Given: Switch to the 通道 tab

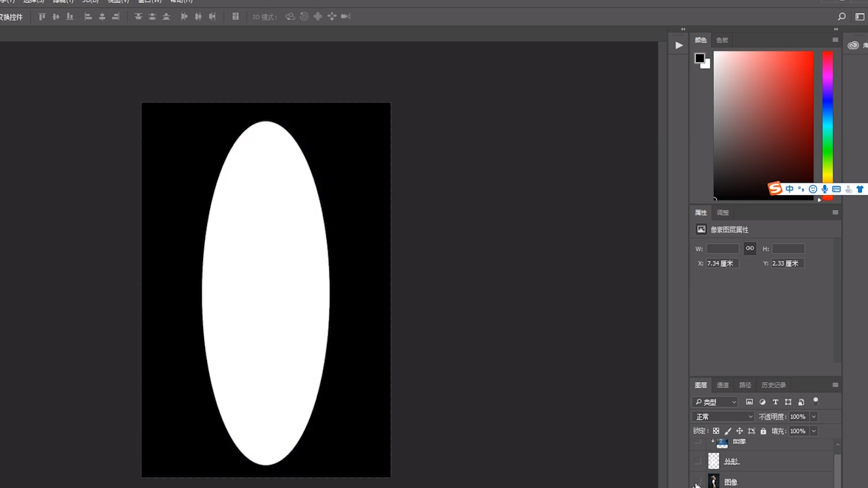Looking at the screenshot, I should (723, 385).
